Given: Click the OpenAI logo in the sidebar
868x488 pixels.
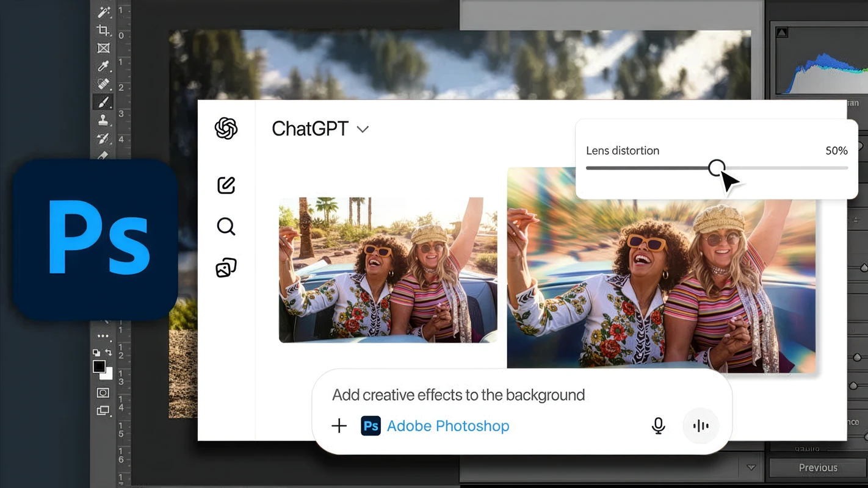Looking at the screenshot, I should (x=226, y=129).
